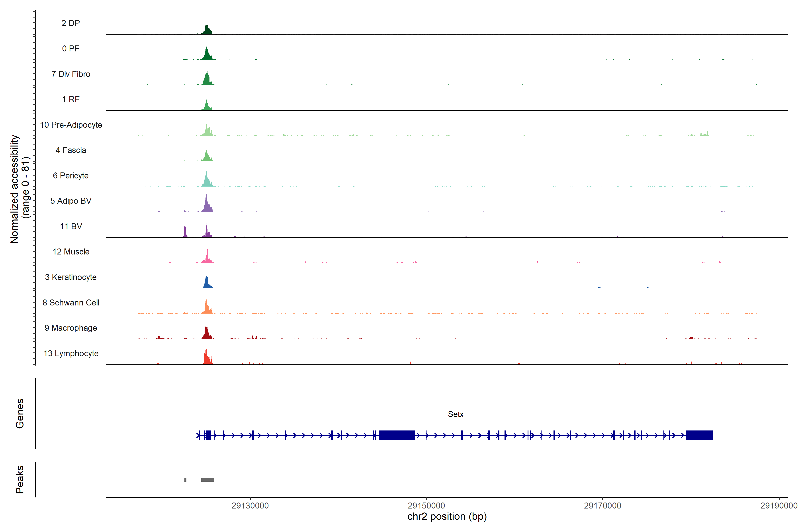This screenshot has width=798, height=532.
Task: Click the last Setx exon block
Action: [699, 435]
